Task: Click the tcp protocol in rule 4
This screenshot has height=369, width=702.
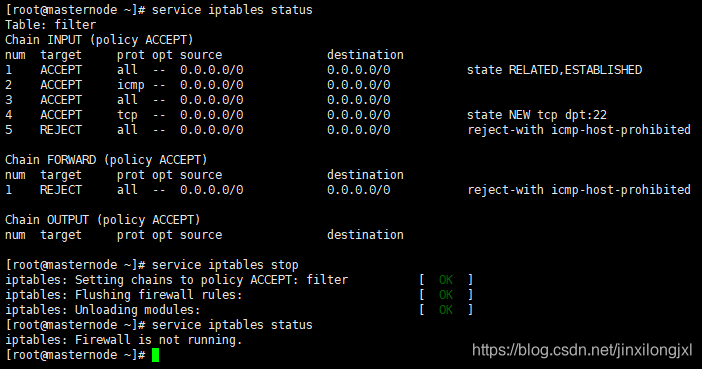Action: click(x=127, y=115)
